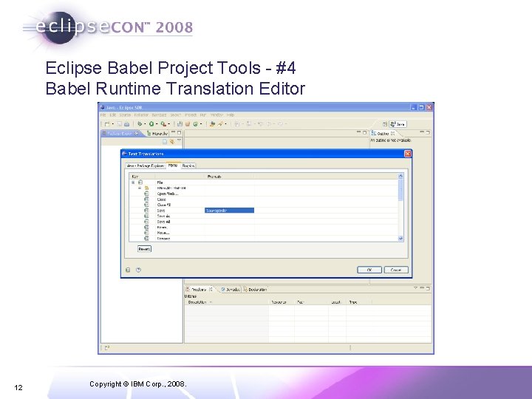This screenshot has width=532, height=399.
Task: Click the New Java Project toolbar icon
Action: point(180,124)
